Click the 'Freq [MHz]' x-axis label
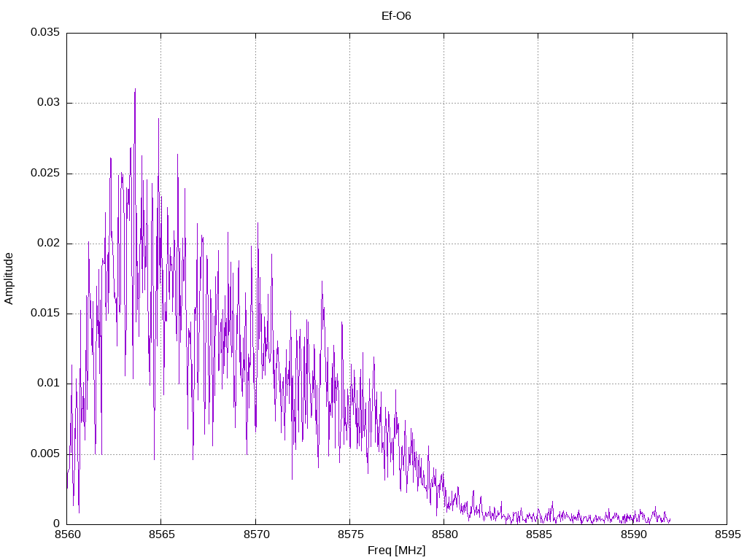This screenshot has height=560, width=747. click(396, 551)
